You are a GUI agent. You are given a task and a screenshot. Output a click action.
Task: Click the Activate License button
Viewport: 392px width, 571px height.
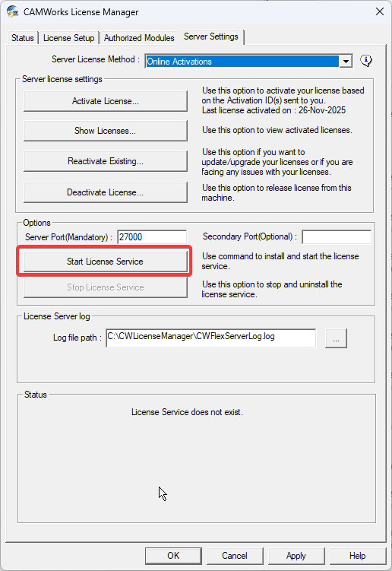coord(106,101)
